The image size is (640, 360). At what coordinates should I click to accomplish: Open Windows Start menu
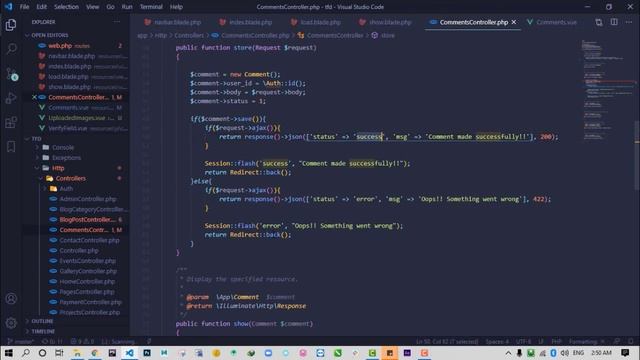(8, 353)
